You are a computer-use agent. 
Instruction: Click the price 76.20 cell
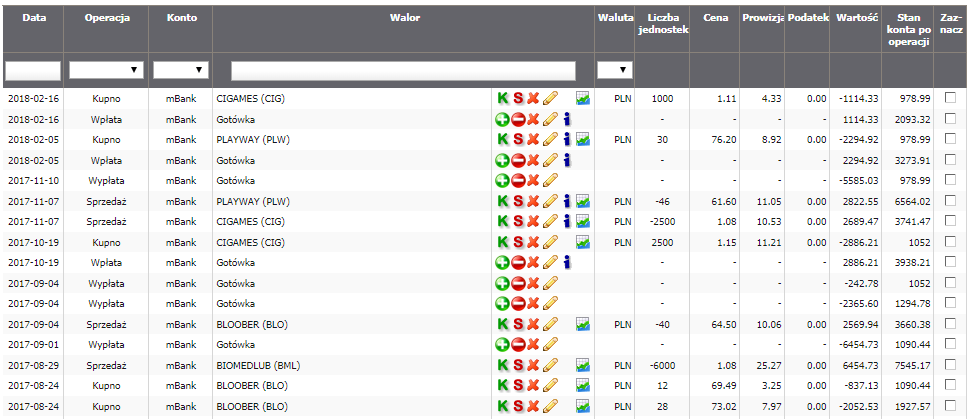pos(724,140)
